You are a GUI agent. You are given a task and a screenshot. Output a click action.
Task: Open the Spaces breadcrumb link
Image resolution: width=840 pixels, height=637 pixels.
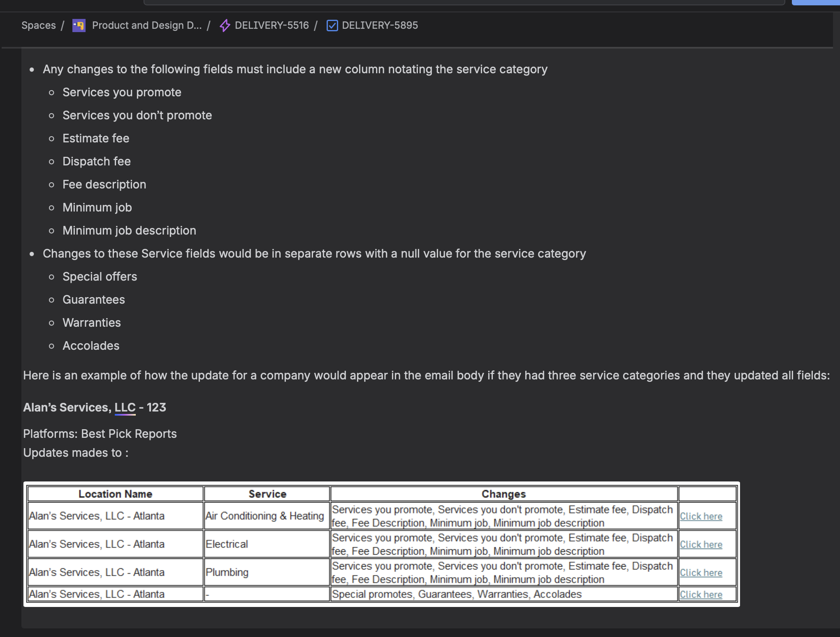38,26
